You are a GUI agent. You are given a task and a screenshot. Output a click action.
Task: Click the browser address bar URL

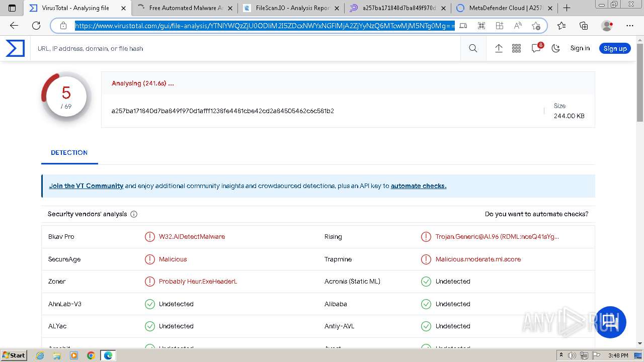tap(265, 26)
